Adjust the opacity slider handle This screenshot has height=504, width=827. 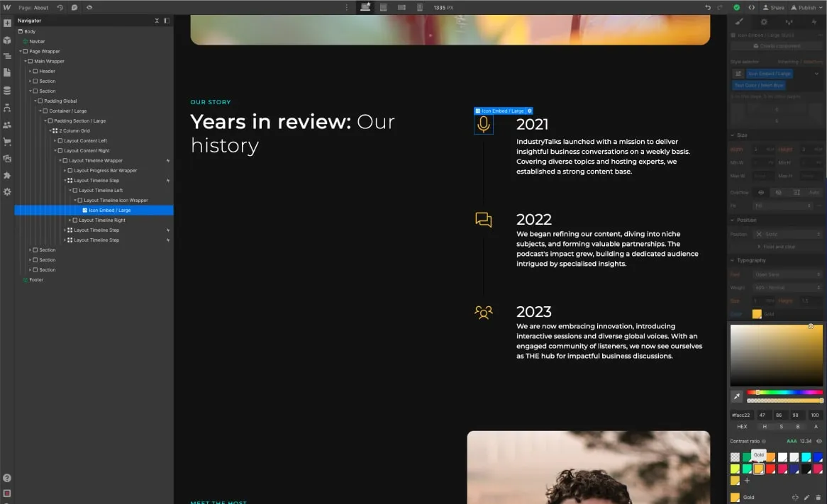tap(821, 401)
